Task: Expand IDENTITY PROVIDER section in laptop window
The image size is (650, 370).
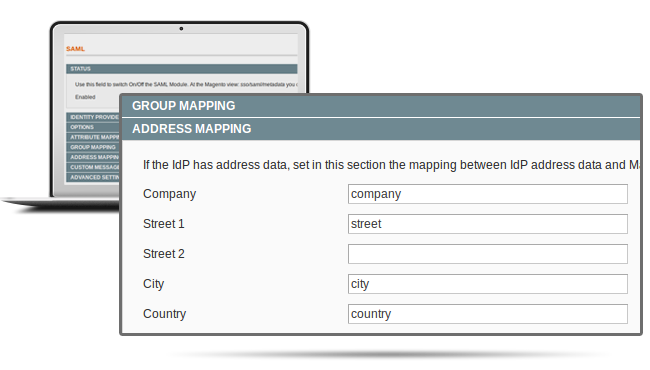Action: 93,117
